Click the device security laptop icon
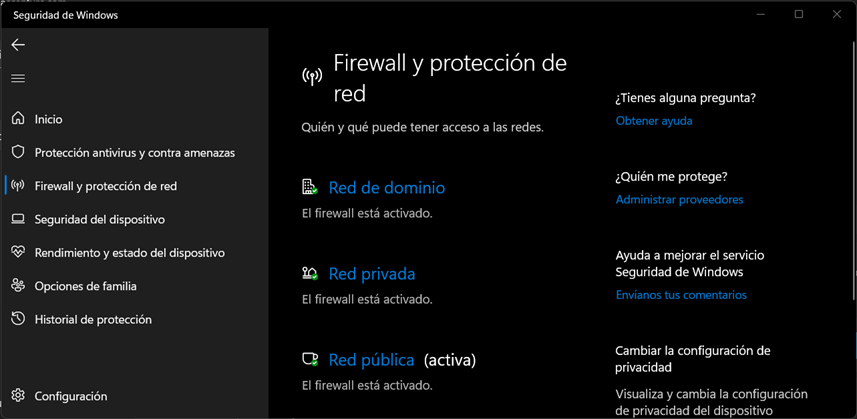Screen dimensions: 857x419 [x=18, y=219]
